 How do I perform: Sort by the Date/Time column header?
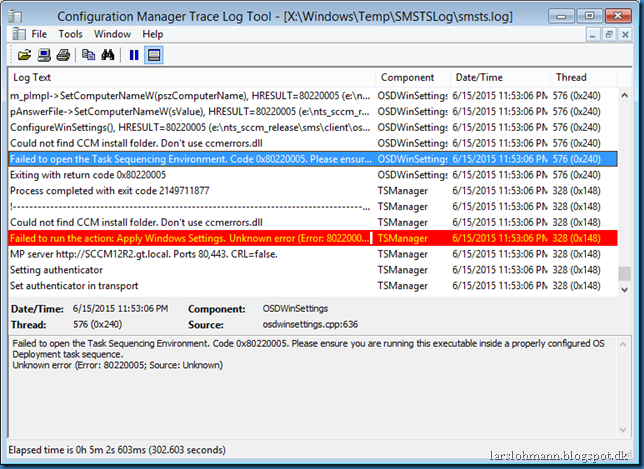coord(501,78)
